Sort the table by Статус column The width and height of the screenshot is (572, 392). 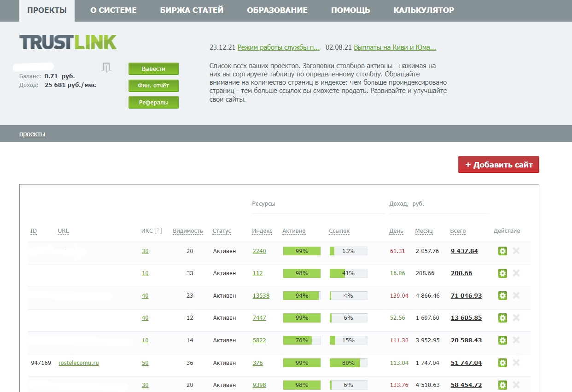(222, 231)
